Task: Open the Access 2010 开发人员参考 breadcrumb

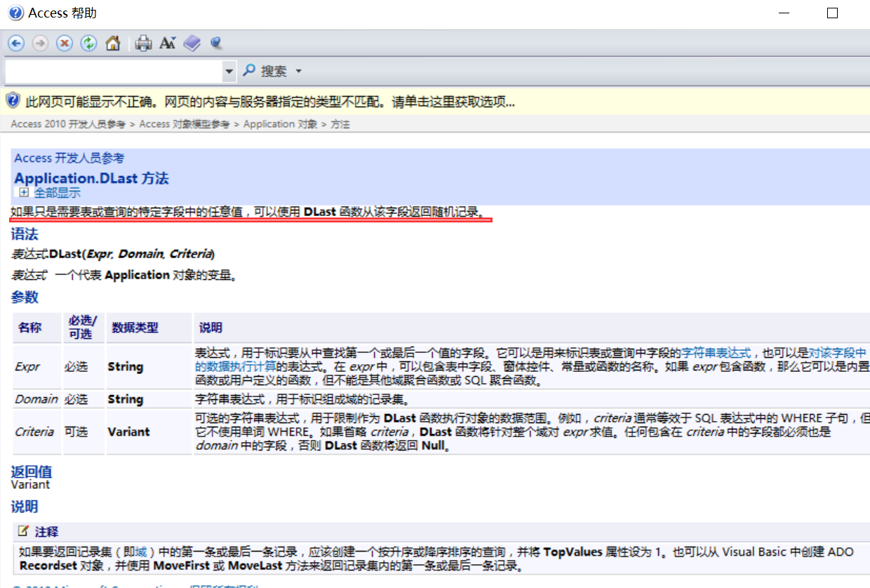Action: click(x=68, y=124)
